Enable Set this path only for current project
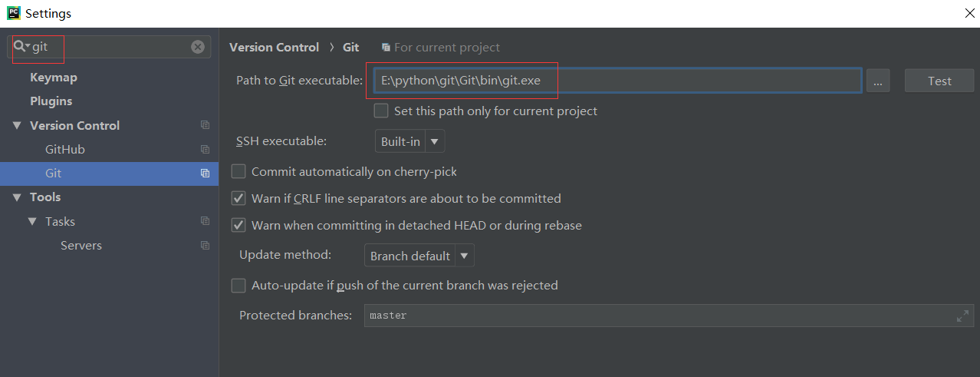The width and height of the screenshot is (980, 377). [x=381, y=111]
